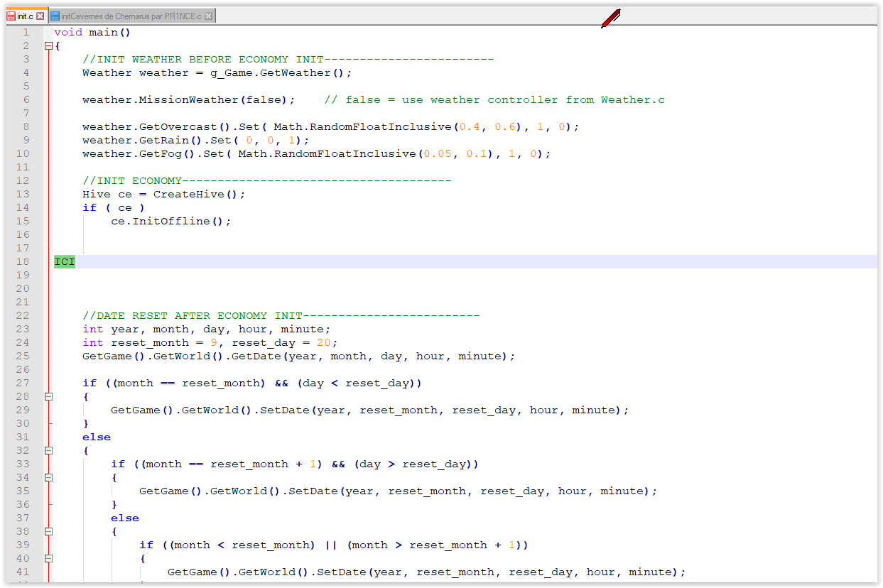Collapse the if-block fold at line 28
The height and width of the screenshot is (588, 883).
[48, 396]
